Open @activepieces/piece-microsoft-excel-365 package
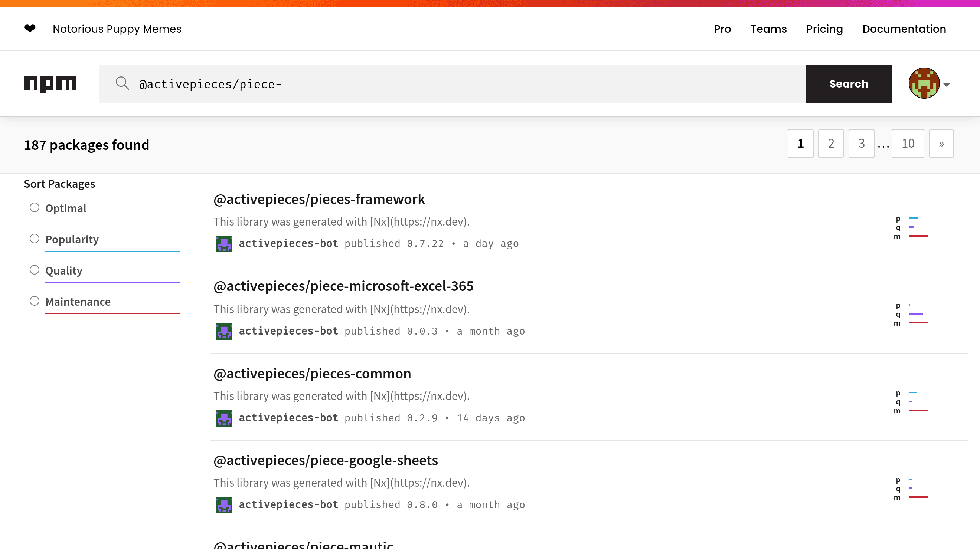 [x=343, y=286]
